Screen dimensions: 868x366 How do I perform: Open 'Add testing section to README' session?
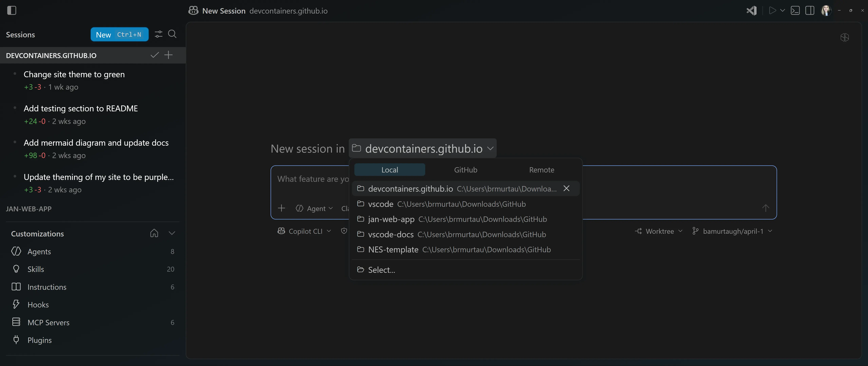tap(93, 114)
